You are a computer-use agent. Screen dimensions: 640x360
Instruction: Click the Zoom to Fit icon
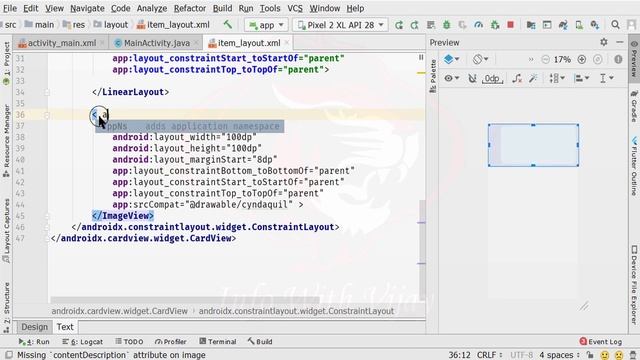pos(598,60)
